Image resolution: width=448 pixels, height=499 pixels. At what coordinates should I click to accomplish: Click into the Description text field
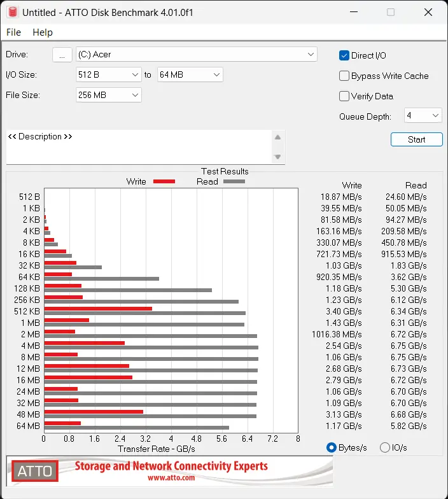[139, 147]
